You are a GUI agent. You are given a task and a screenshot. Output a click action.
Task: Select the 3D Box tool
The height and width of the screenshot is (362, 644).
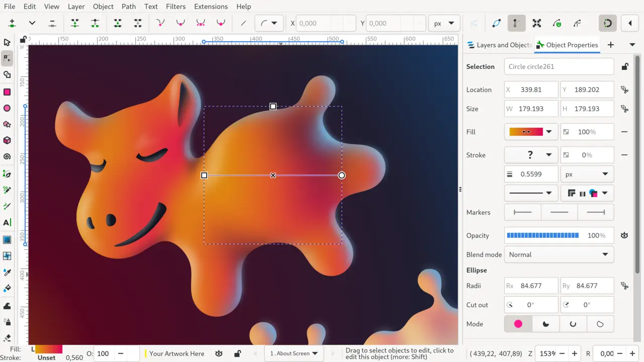(x=7, y=140)
